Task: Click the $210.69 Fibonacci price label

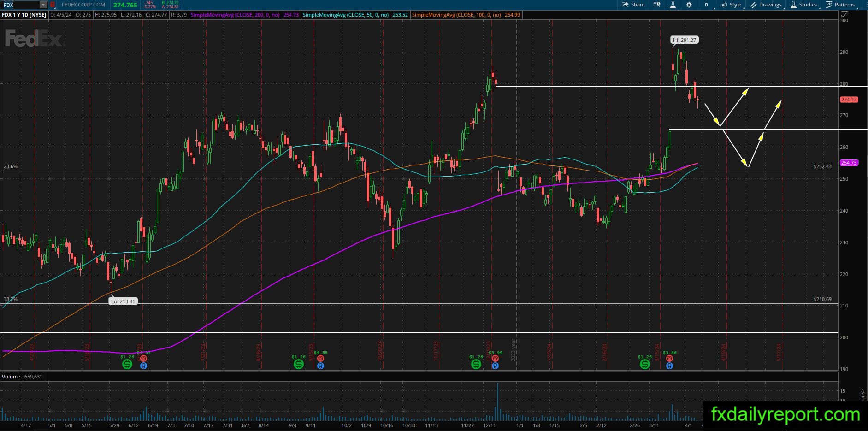Action: tap(823, 299)
